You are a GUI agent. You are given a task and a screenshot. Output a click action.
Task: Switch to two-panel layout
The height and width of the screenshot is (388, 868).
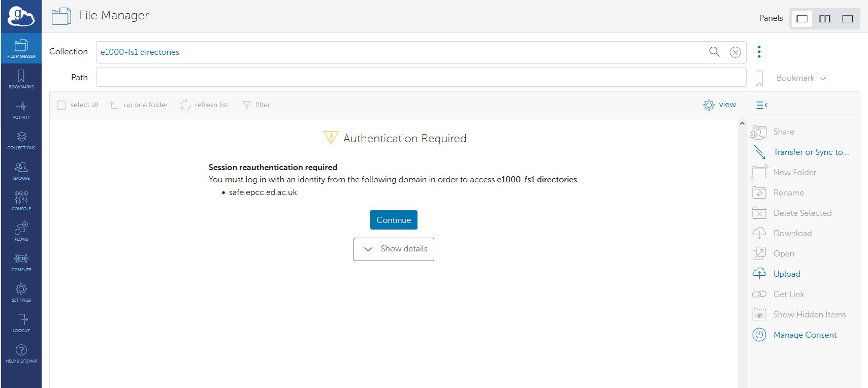point(825,19)
